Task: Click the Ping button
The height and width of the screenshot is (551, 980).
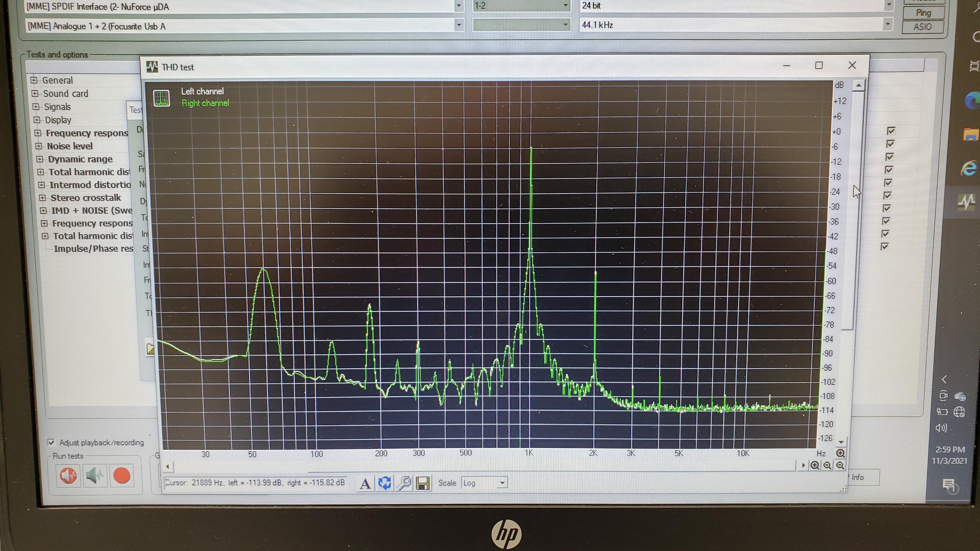Action: (923, 13)
